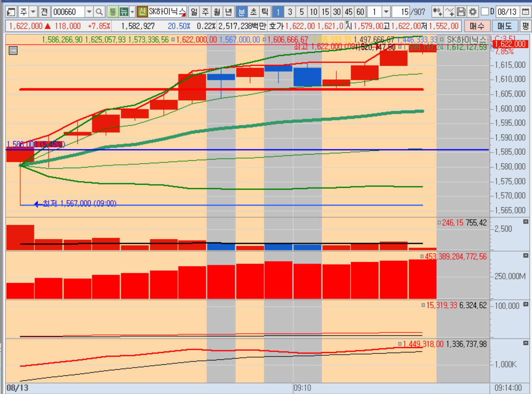Switch chart to 주 weekly period

(205, 12)
